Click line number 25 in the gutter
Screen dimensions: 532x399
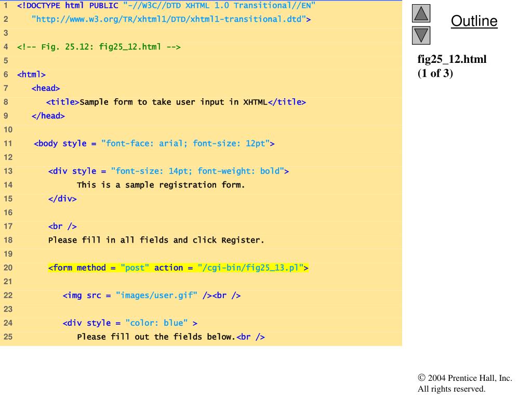(x=8, y=337)
